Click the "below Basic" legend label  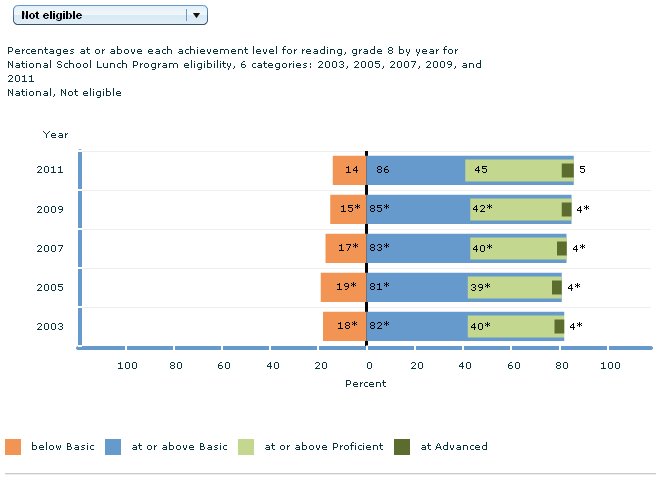(63, 447)
